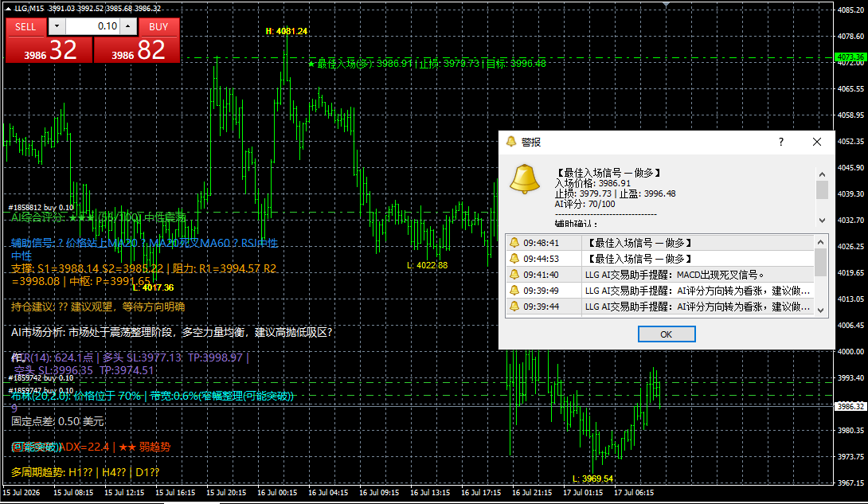Click the help question mark in alert dialog
Screen dimensions: 868x504
click(781, 143)
